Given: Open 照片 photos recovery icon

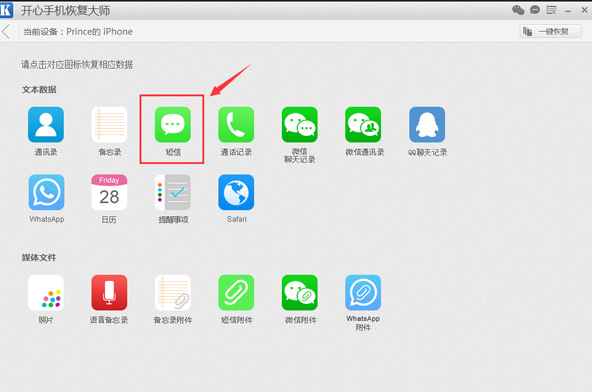Looking at the screenshot, I should pos(46,293).
